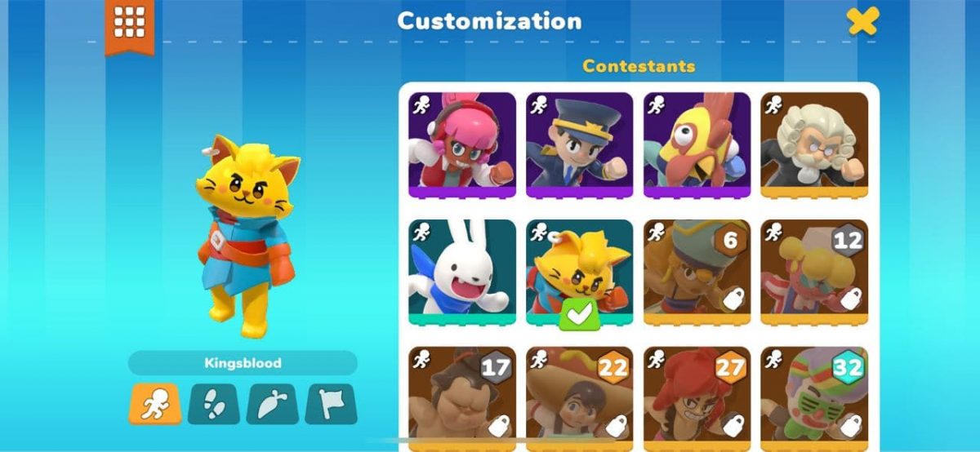Tap the locked contestant requiring level 6
Screen dimensions: 980x452
[x=697, y=273]
